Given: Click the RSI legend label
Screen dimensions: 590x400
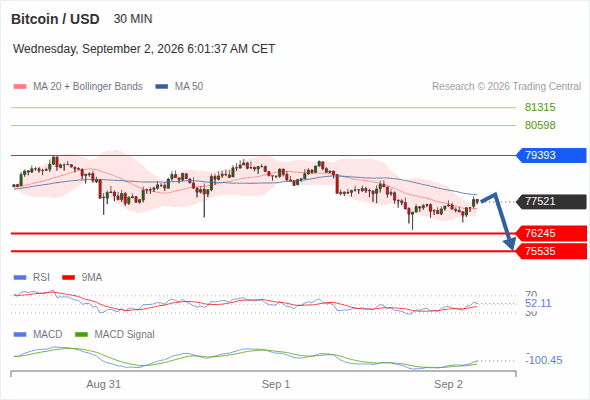Looking at the screenshot, I should 41,278.
